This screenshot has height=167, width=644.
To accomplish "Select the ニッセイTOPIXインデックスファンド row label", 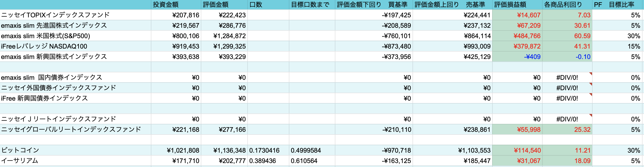I will point(75,15).
